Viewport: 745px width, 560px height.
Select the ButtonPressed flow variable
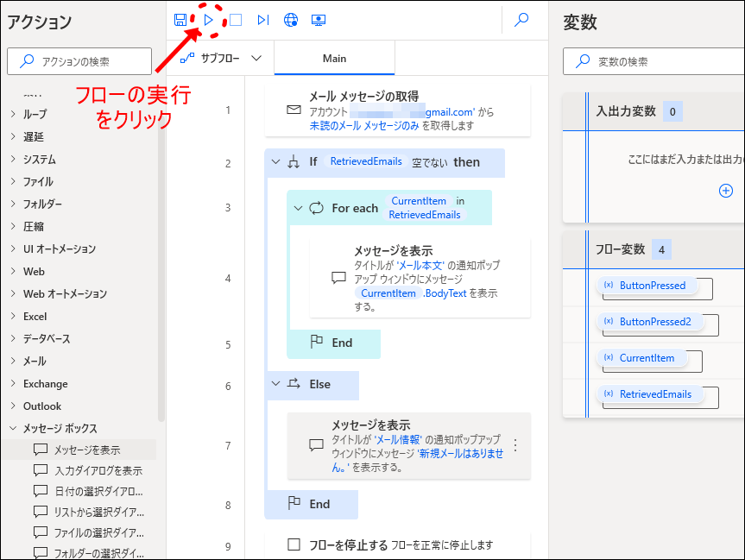[647, 286]
